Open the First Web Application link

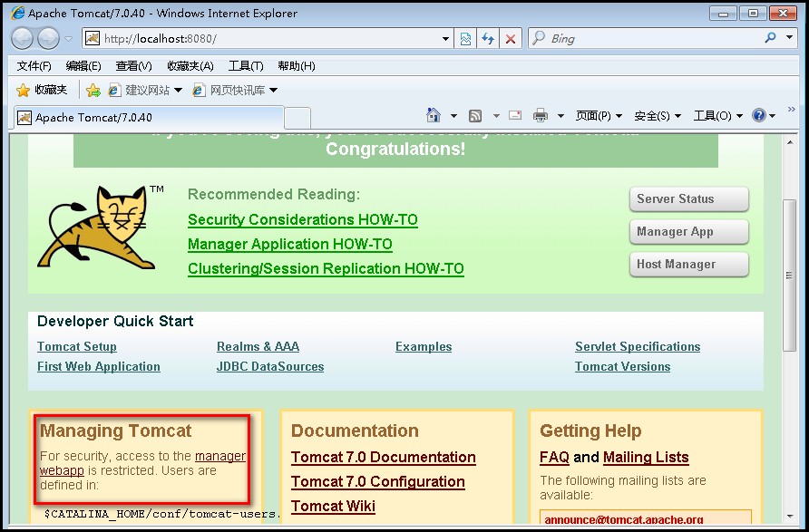click(x=99, y=366)
